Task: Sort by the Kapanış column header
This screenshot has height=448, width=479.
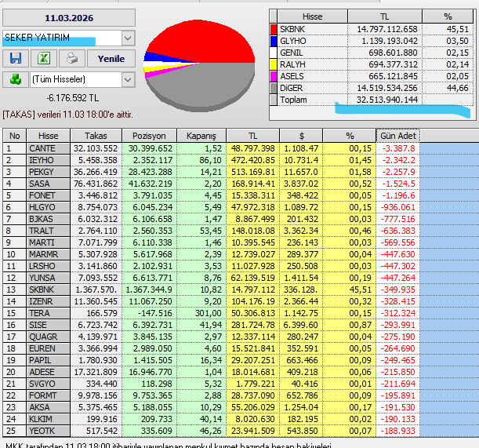Action: [201, 136]
